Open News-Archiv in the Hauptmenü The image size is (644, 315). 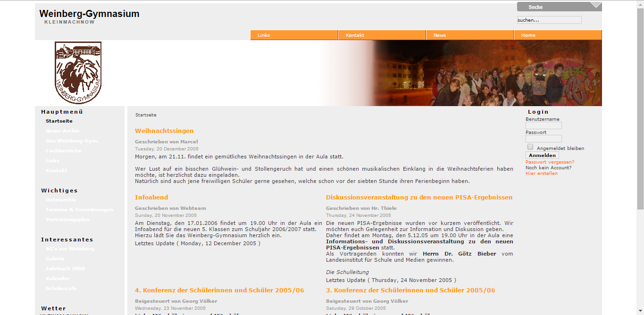[x=62, y=131]
